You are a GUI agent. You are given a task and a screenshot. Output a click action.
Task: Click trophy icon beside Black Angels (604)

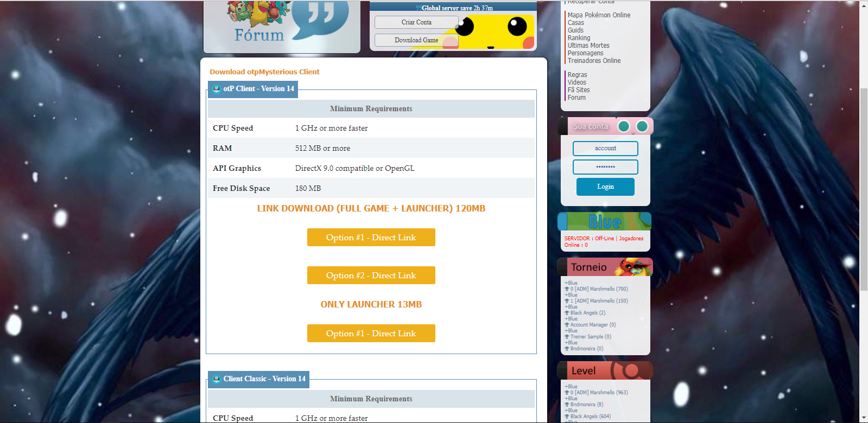[x=567, y=416]
